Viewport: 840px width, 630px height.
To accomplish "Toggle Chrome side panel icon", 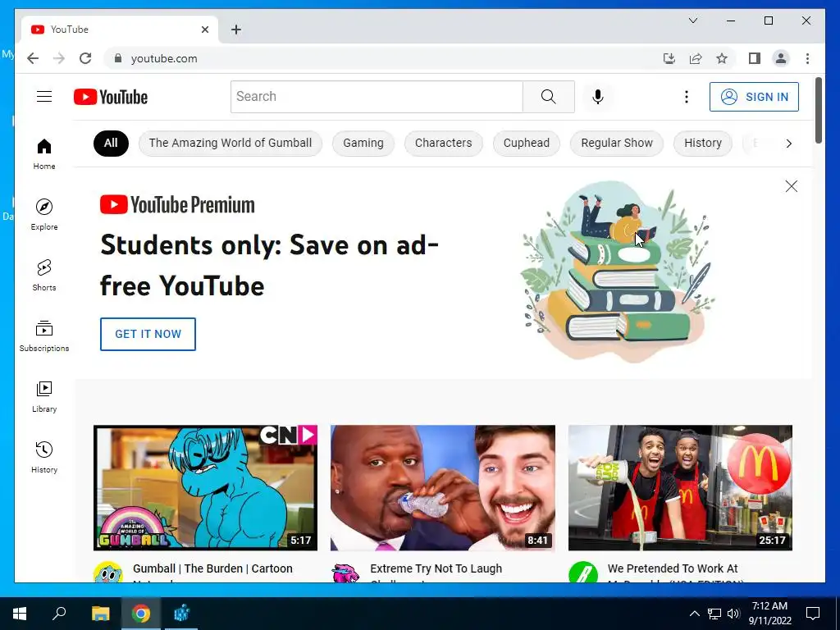I will click(755, 58).
